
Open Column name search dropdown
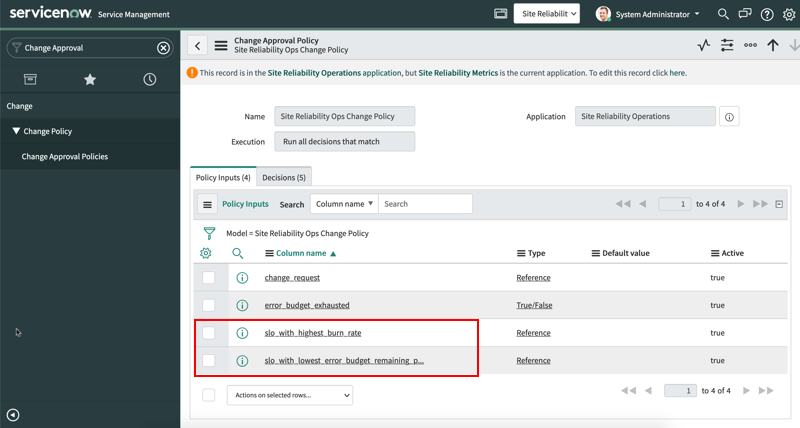[x=344, y=204]
